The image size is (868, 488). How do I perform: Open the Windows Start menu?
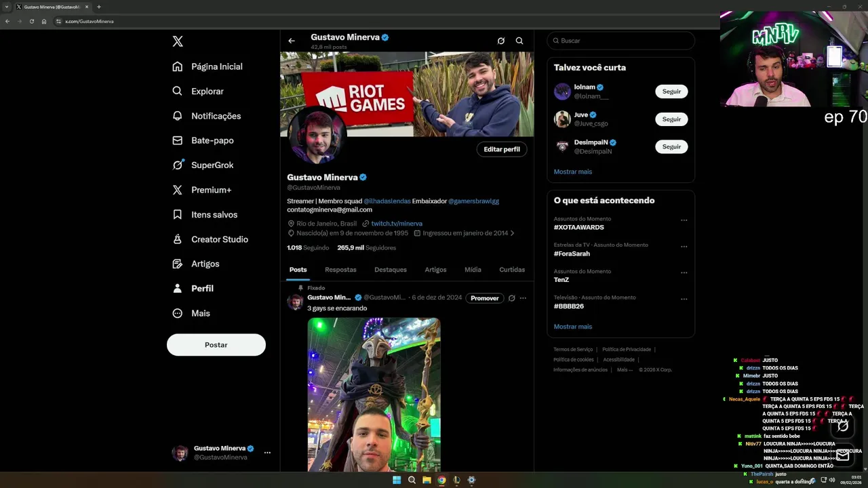coord(397,480)
